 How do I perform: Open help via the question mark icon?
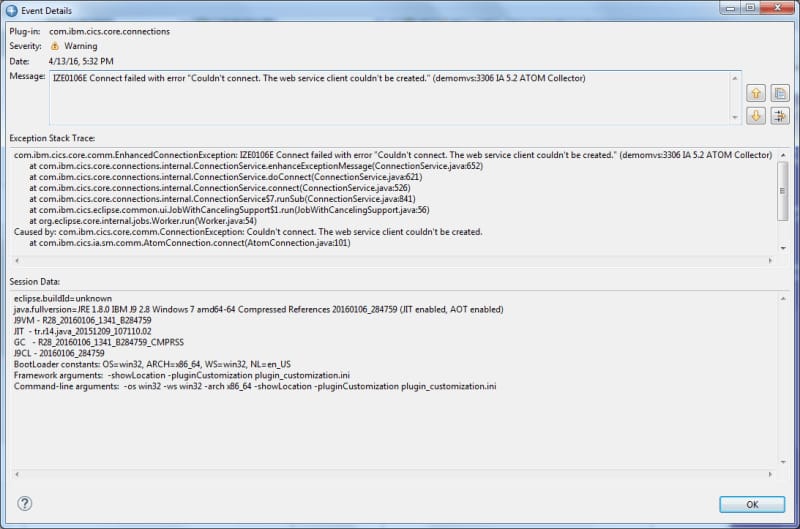24,503
